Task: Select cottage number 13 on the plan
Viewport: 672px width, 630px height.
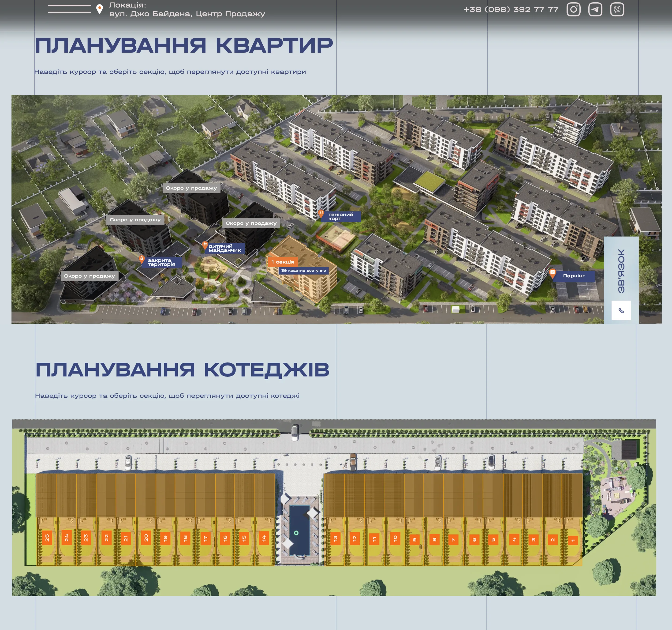Action: pyautogui.click(x=335, y=539)
